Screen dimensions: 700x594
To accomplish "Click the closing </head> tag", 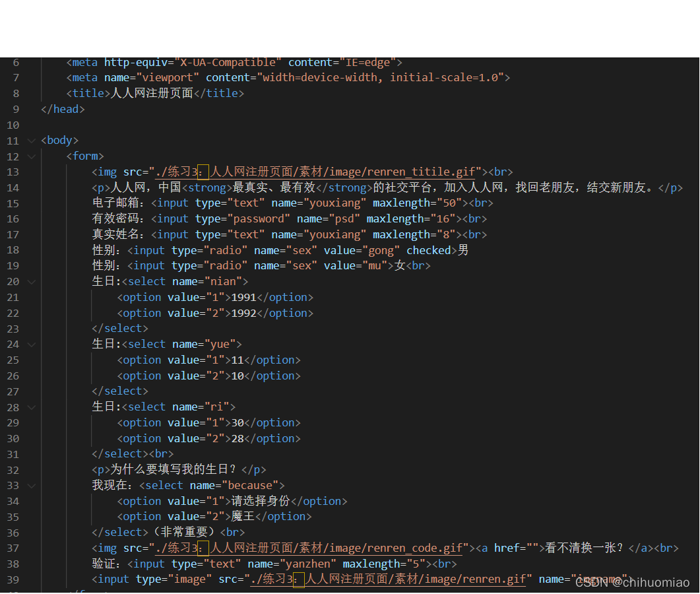I will [x=63, y=109].
